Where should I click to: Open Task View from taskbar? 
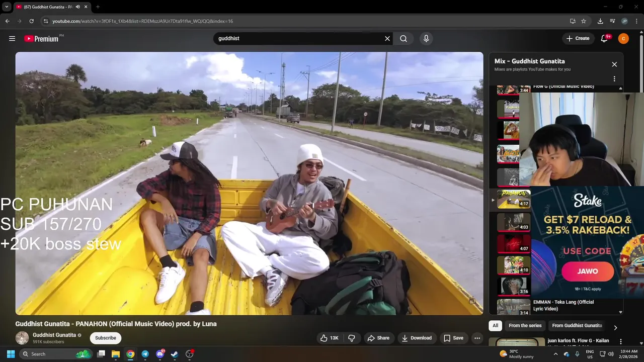[x=101, y=354]
